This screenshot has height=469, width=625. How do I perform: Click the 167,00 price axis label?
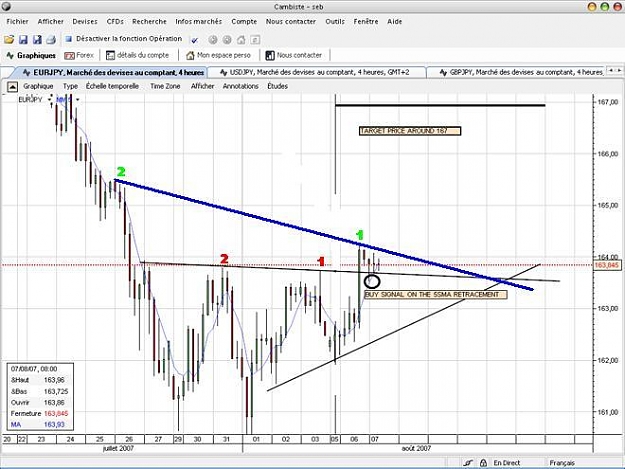tap(607, 102)
